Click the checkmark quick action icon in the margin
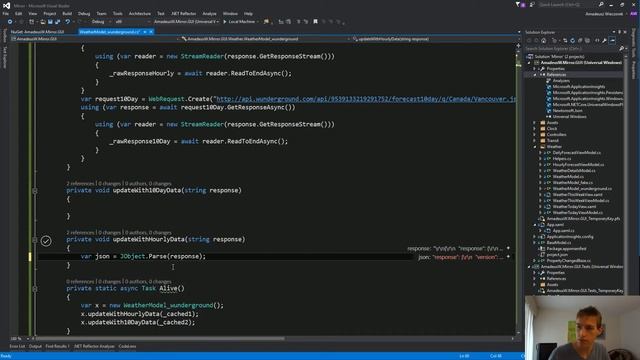Screen dimensions: 640x360 46,241
